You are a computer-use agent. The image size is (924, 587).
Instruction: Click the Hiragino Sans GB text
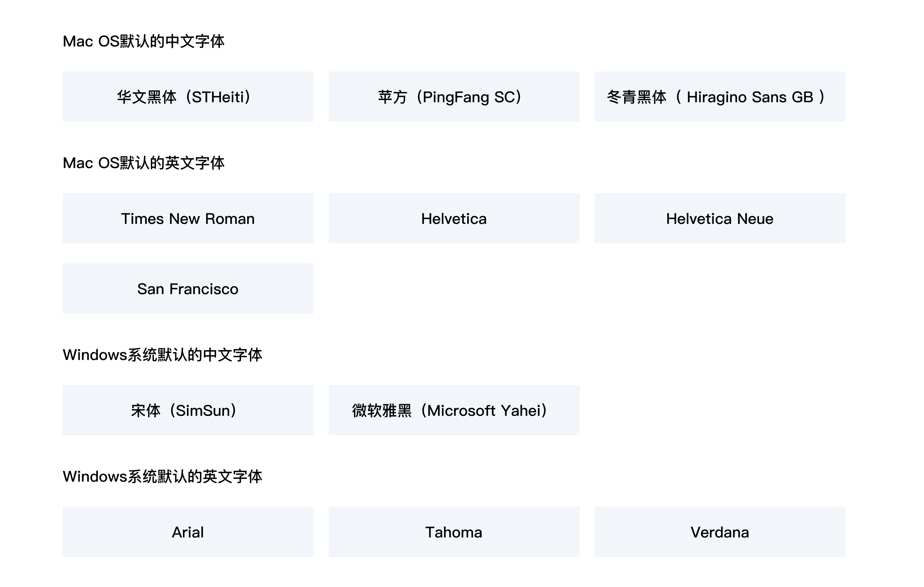(750, 97)
